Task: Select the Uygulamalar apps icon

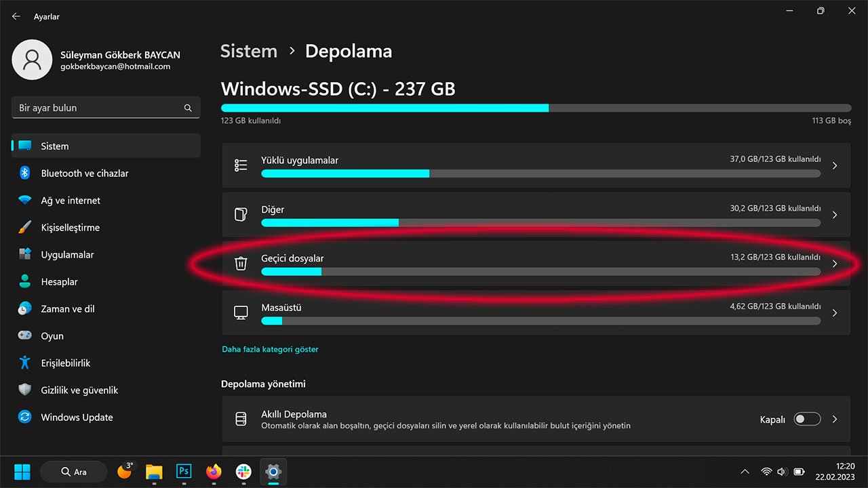Action: (25, 254)
